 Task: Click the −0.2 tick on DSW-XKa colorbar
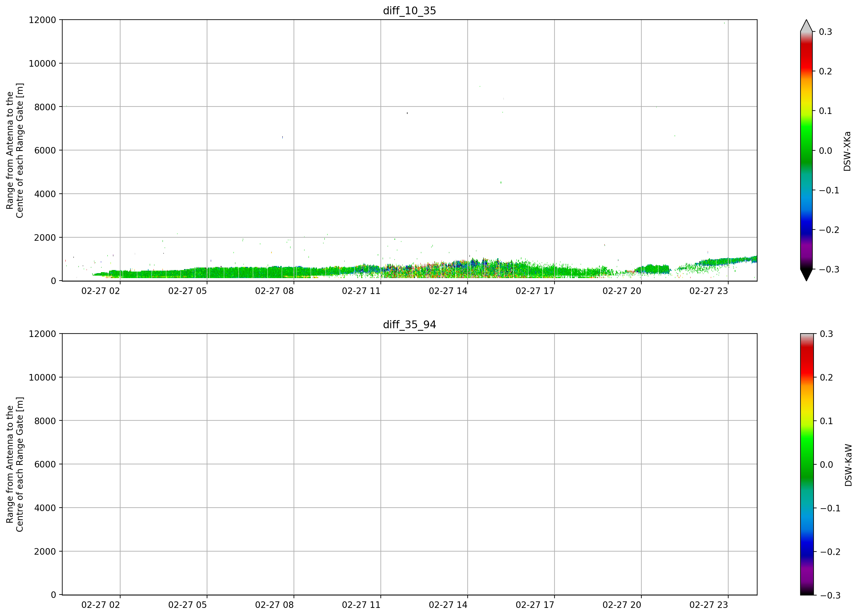click(829, 230)
